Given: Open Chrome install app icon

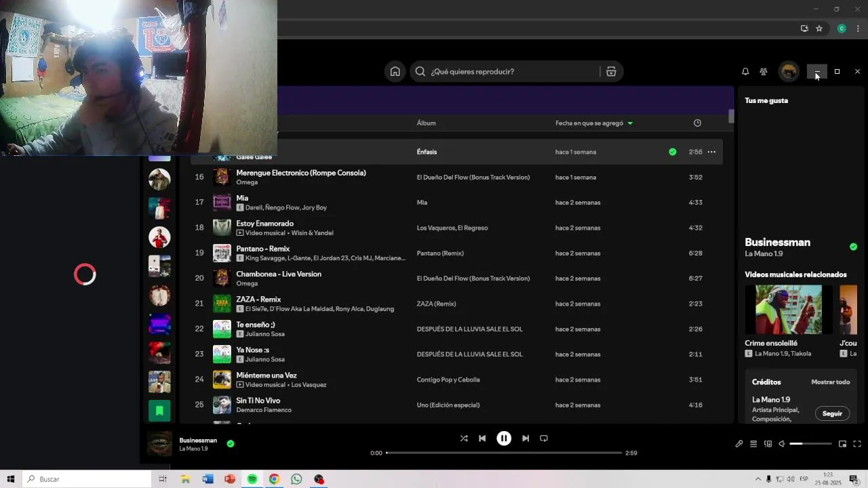Looking at the screenshot, I should pos(804,28).
